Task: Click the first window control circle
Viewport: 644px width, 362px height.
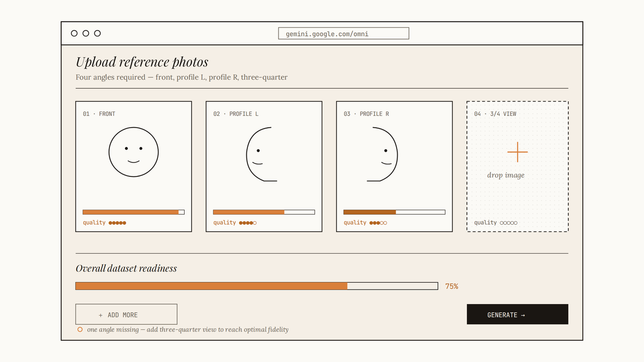Action: pos(74,33)
